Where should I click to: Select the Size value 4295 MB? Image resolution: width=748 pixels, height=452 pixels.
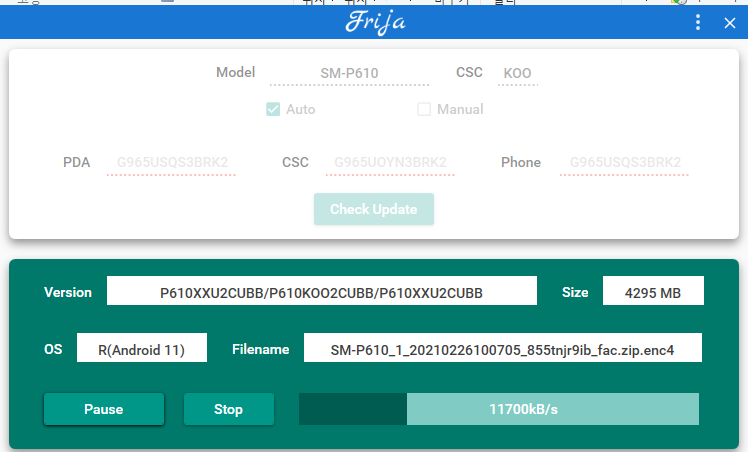click(653, 291)
